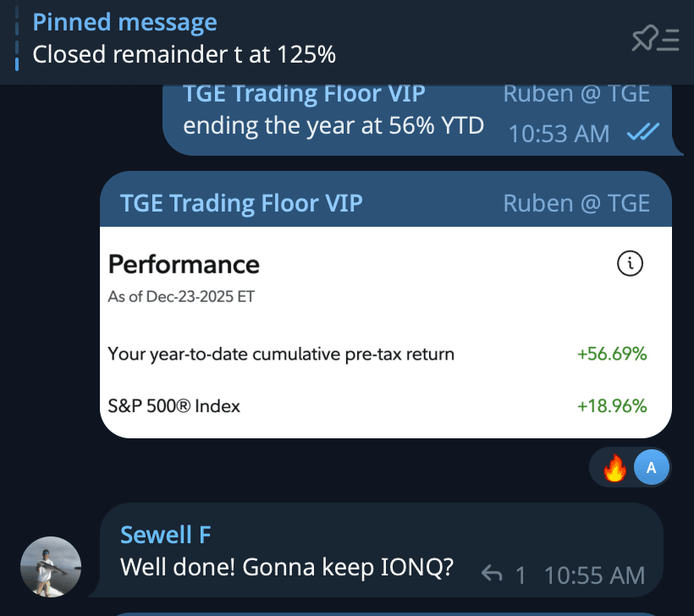
Task: Click the "ending the year at 56% YTD" message
Action: (x=333, y=126)
